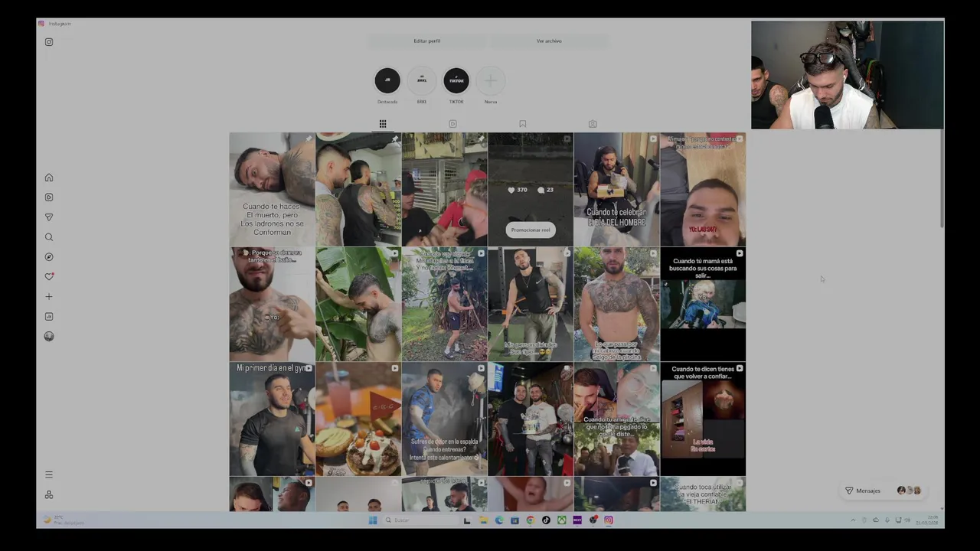Click the Editar perfil button
This screenshot has height=551, width=980.
click(427, 41)
